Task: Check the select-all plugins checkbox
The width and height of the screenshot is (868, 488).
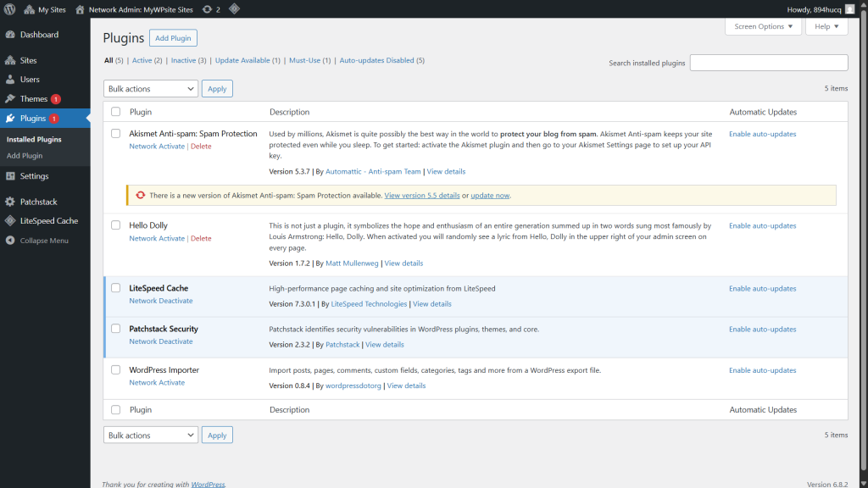Action: pyautogui.click(x=115, y=112)
